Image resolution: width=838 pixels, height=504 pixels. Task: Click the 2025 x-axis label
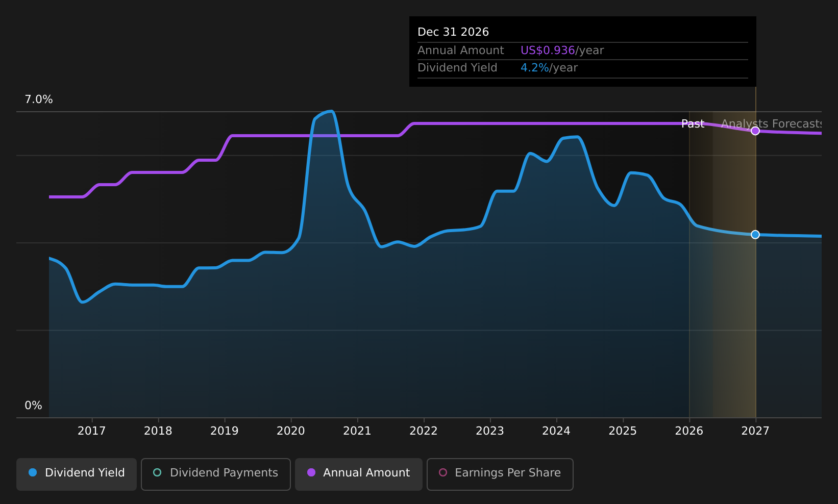623,431
